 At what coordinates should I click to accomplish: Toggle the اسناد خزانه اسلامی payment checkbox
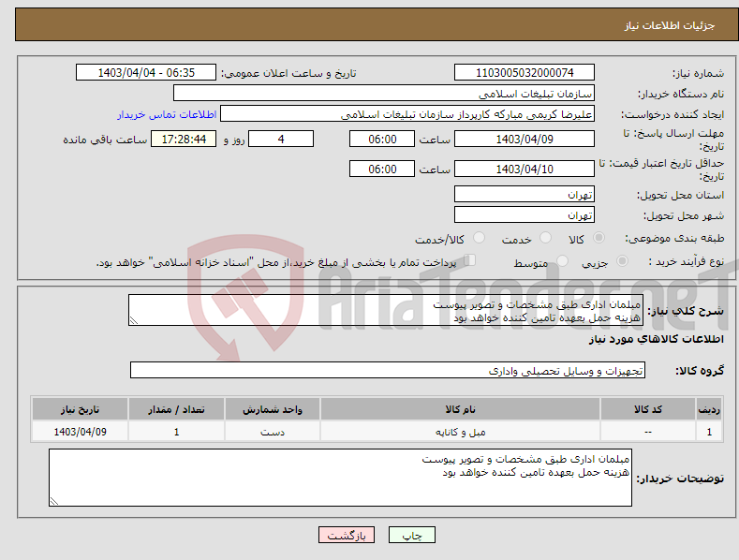pyautogui.click(x=470, y=260)
